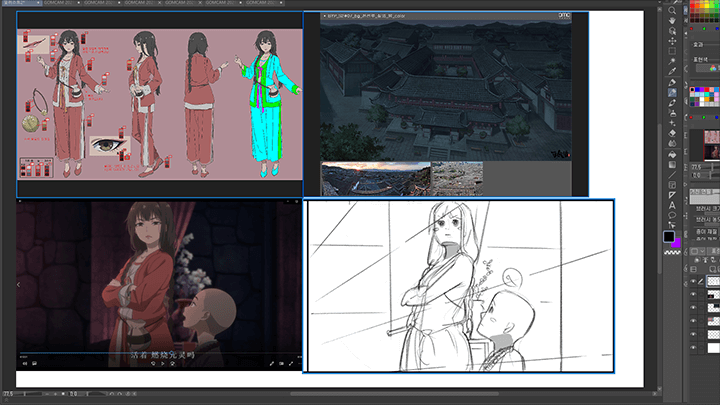Click the black main drawing color
The height and width of the screenshot is (405, 720).
click(x=669, y=236)
